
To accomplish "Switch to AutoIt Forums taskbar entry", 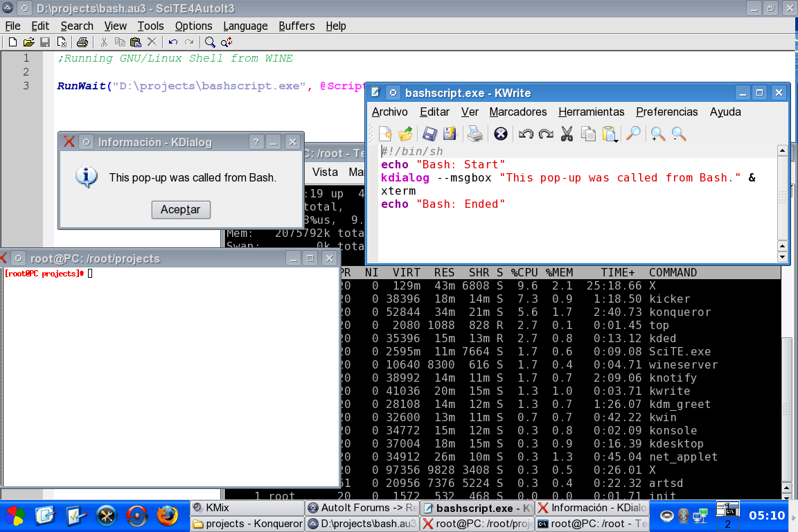I will point(362,508).
